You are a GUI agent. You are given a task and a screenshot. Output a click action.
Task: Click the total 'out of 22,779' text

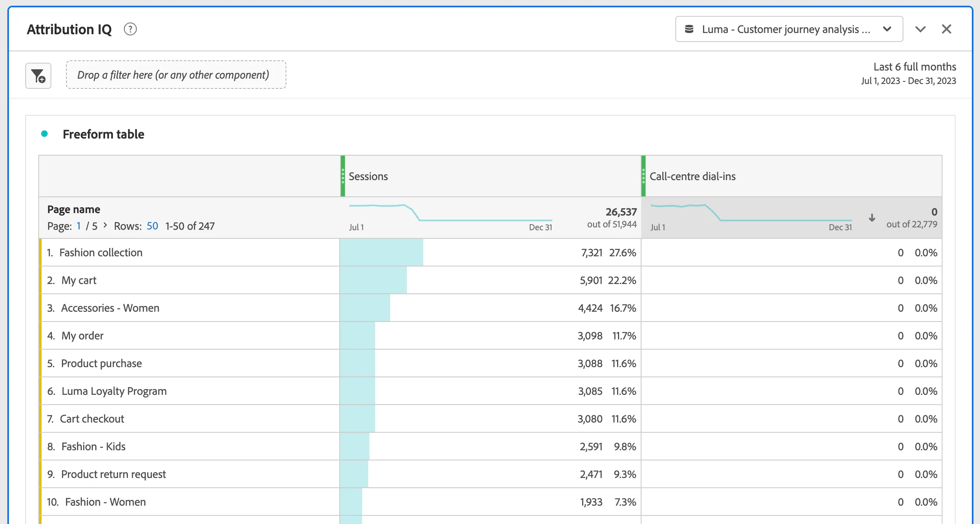[x=912, y=224]
